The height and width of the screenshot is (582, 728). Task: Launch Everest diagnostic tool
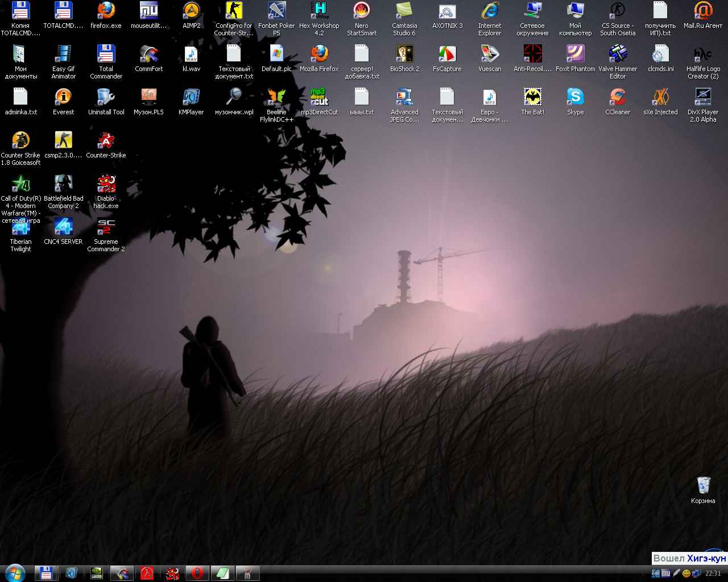(63, 102)
